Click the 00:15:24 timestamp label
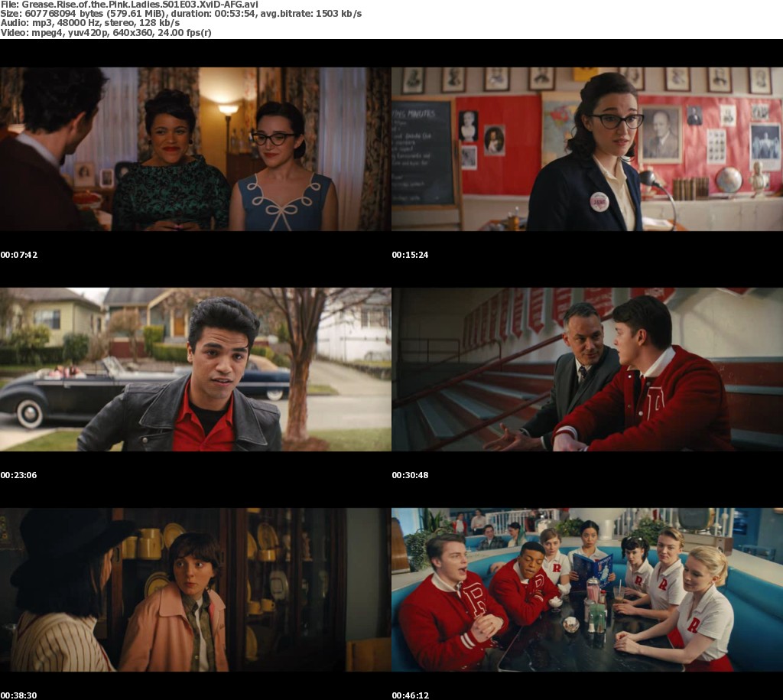 410,255
